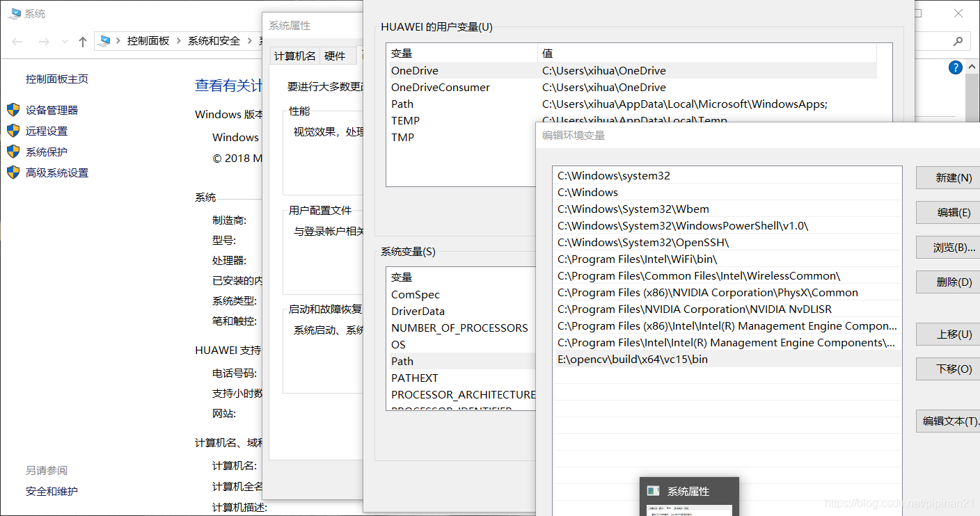
Task: Expand chevron after 系统和安全 breadcrumb
Action: click(250, 41)
